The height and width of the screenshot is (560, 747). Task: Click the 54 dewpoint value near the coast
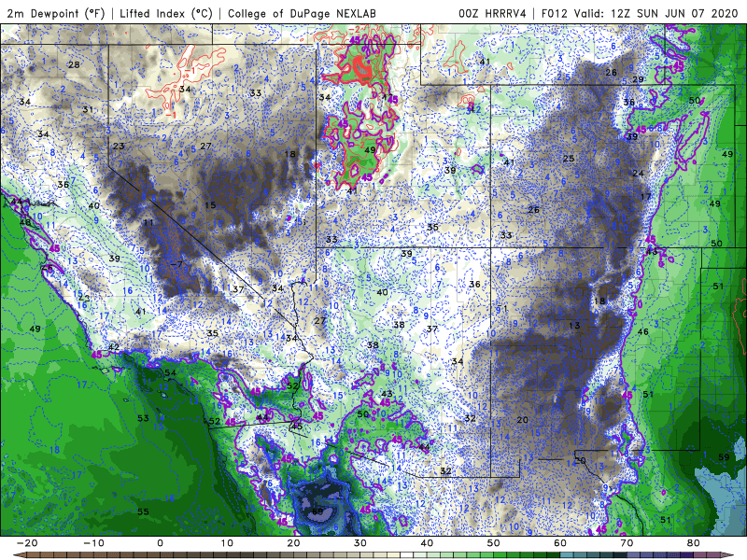click(x=170, y=372)
